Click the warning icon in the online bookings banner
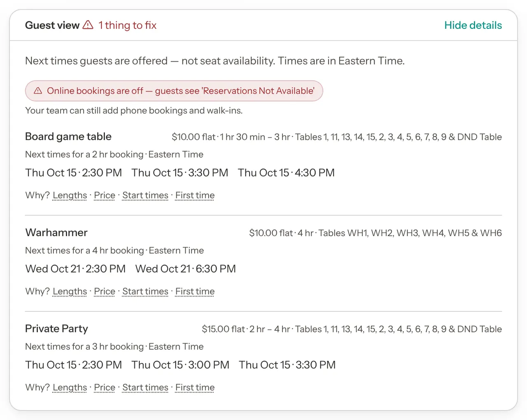527x420 pixels. [x=38, y=91]
